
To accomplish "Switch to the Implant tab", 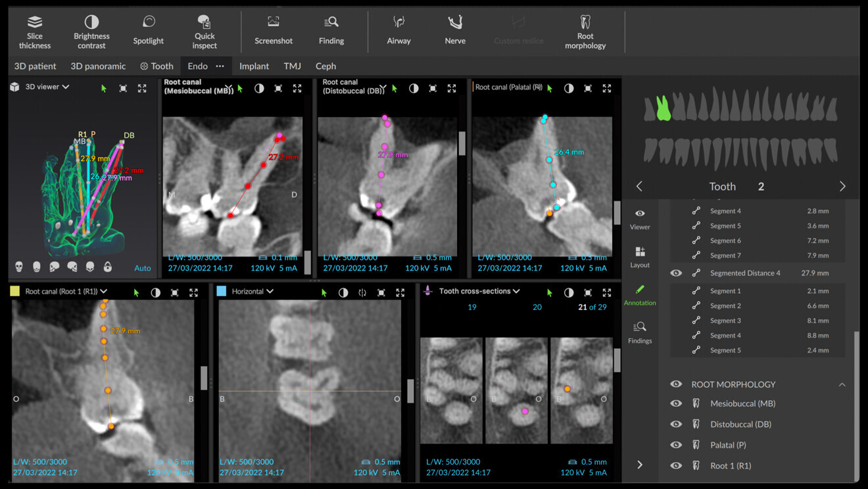I will point(254,66).
